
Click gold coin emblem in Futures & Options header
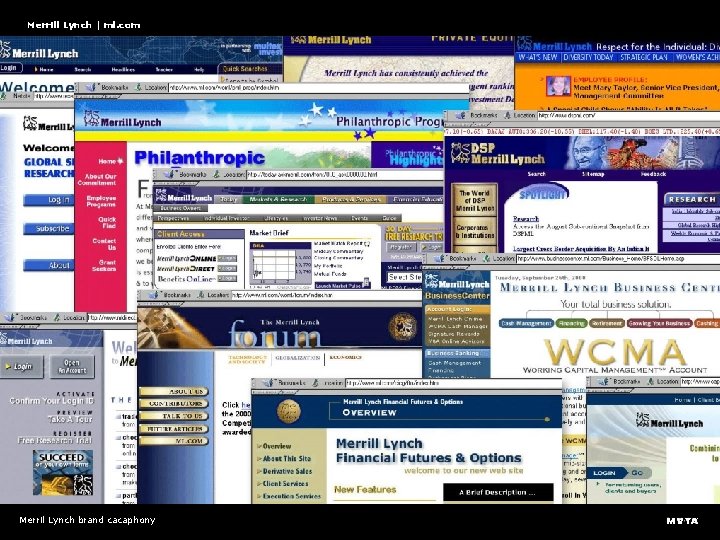pyautogui.click(x=289, y=411)
